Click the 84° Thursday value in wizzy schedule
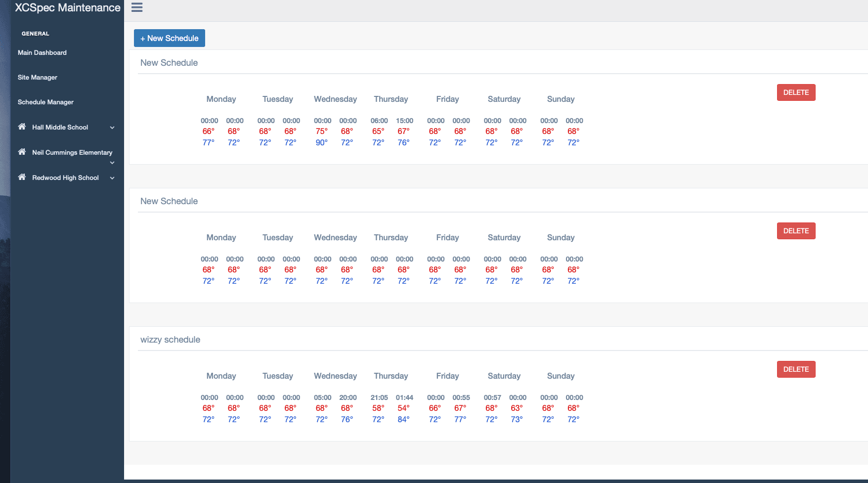The height and width of the screenshot is (483, 868). (x=403, y=420)
